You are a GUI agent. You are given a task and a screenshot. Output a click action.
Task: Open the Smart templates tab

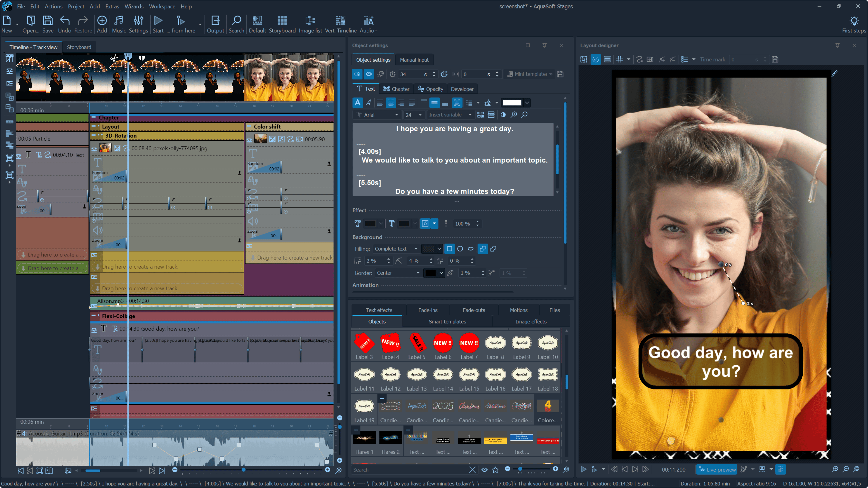click(447, 322)
